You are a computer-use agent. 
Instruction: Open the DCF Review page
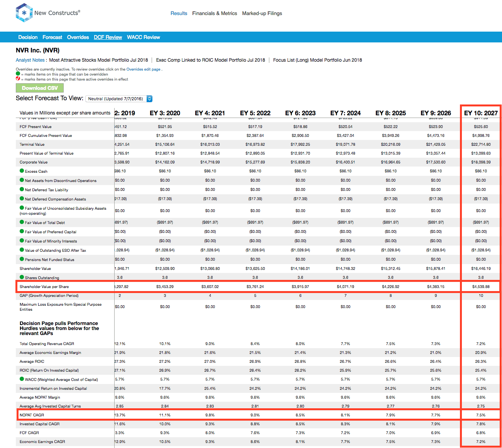108,37
